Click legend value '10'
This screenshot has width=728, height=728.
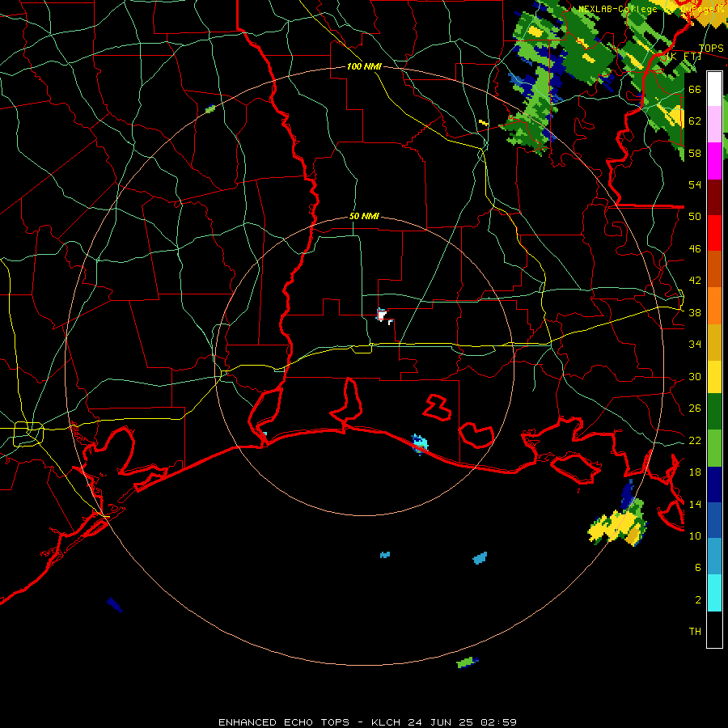[x=695, y=535]
